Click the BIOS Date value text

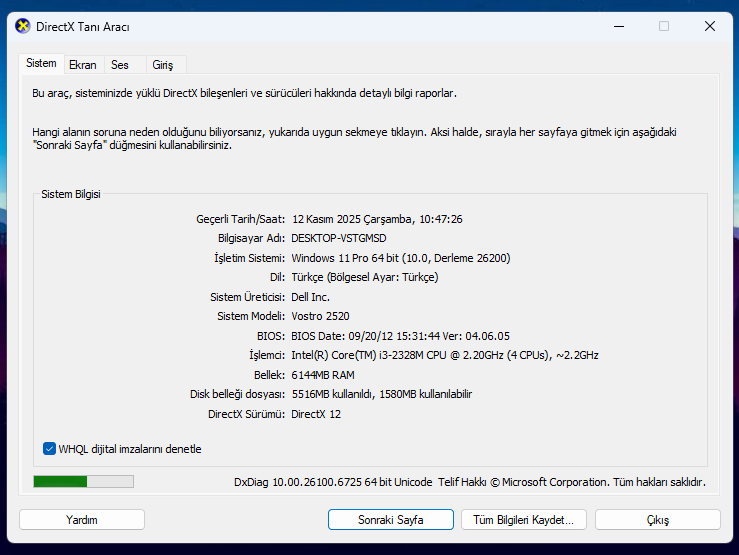click(x=400, y=336)
